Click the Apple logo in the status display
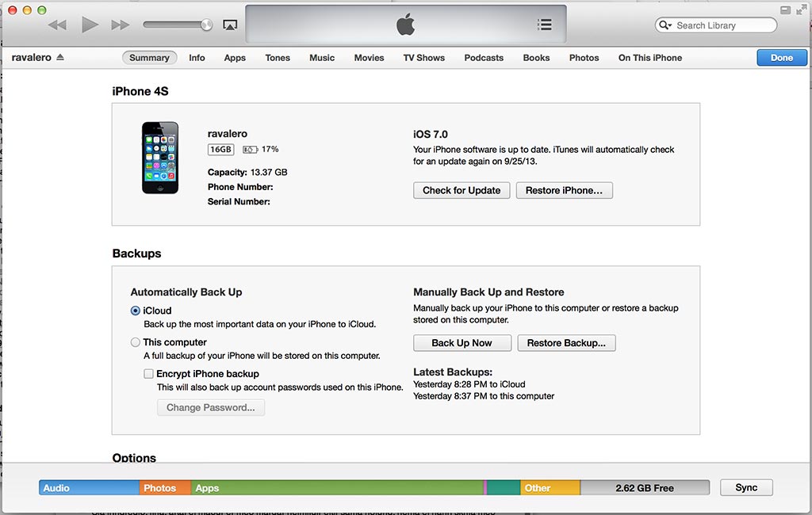The width and height of the screenshot is (812, 515). (405, 25)
